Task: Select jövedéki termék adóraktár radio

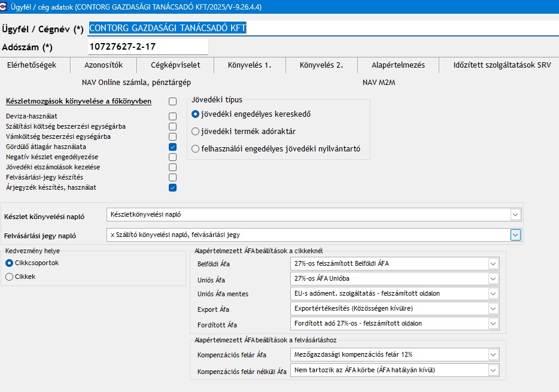Action: point(195,132)
